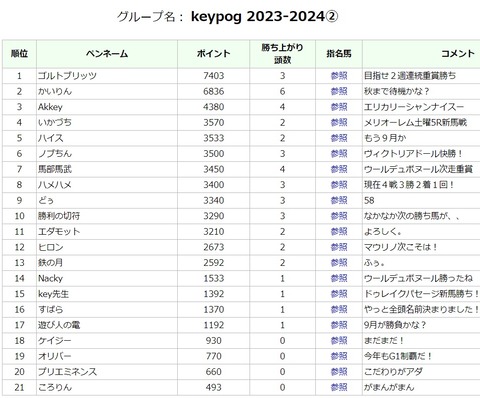Select pen name エダモット
This screenshot has height=398, width=480.
coord(59,232)
